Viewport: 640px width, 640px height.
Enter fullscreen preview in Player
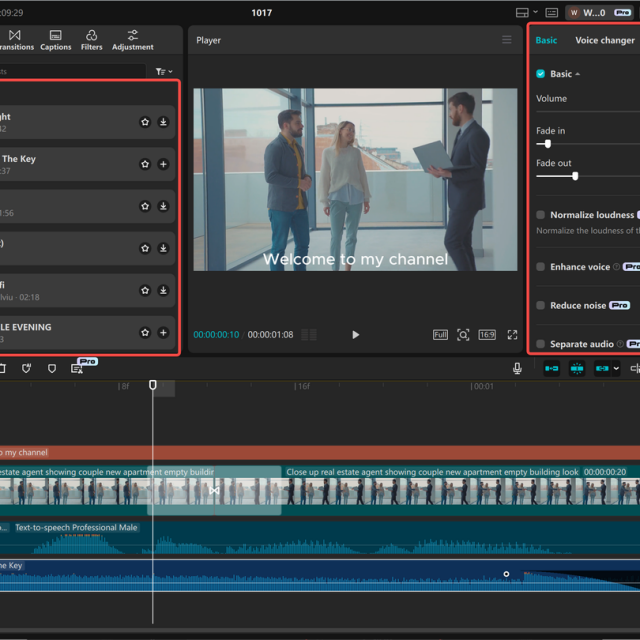coord(512,335)
